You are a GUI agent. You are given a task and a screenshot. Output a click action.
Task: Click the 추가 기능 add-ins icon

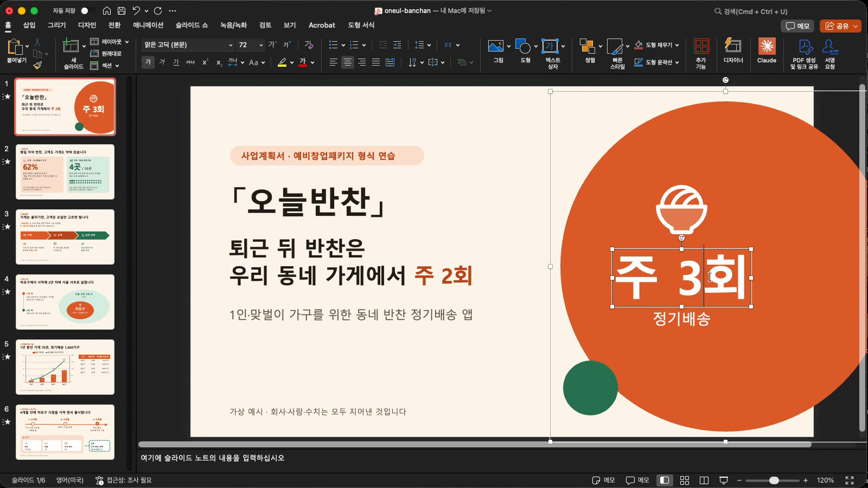pos(701,54)
